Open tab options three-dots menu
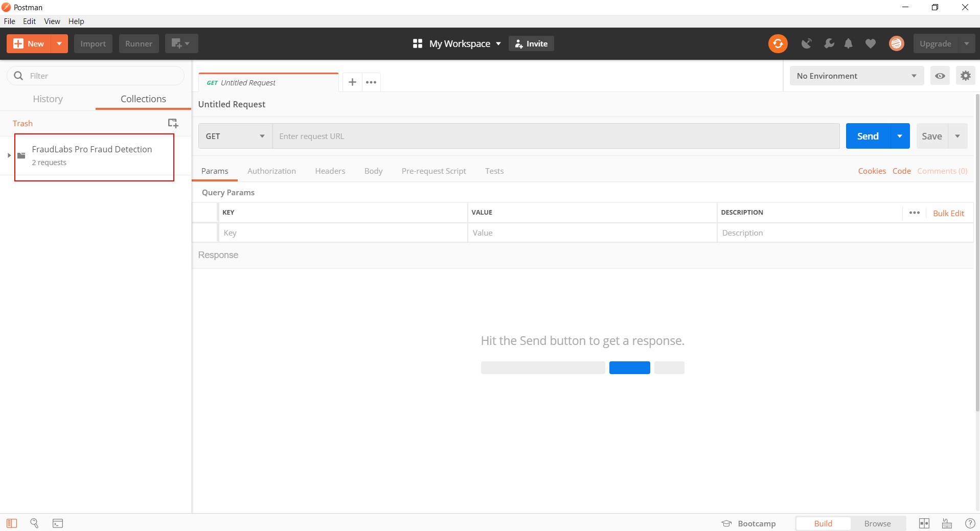980x531 pixels. [371, 82]
